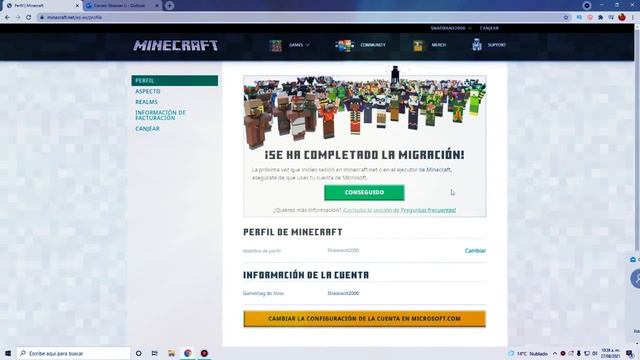Go back with browser back arrow
Image resolution: width=640 pixels, height=360 pixels.
coord(7,17)
